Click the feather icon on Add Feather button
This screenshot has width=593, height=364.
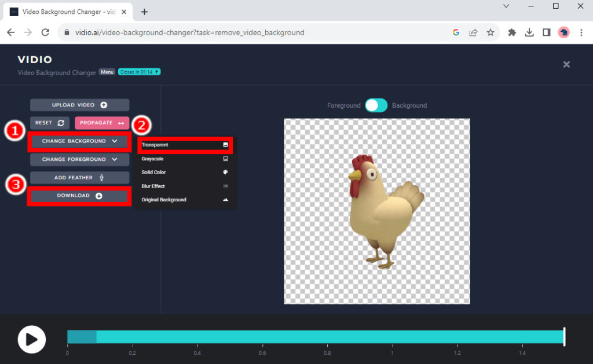point(101,177)
